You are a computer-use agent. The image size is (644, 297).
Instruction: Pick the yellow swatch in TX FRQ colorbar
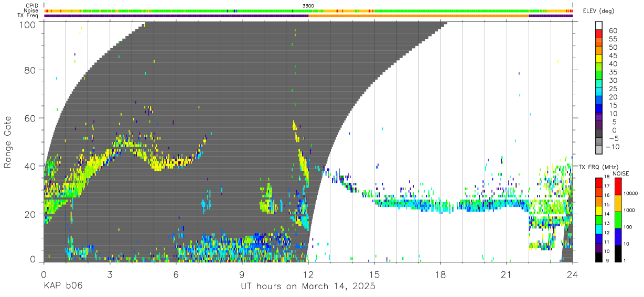[598, 210]
